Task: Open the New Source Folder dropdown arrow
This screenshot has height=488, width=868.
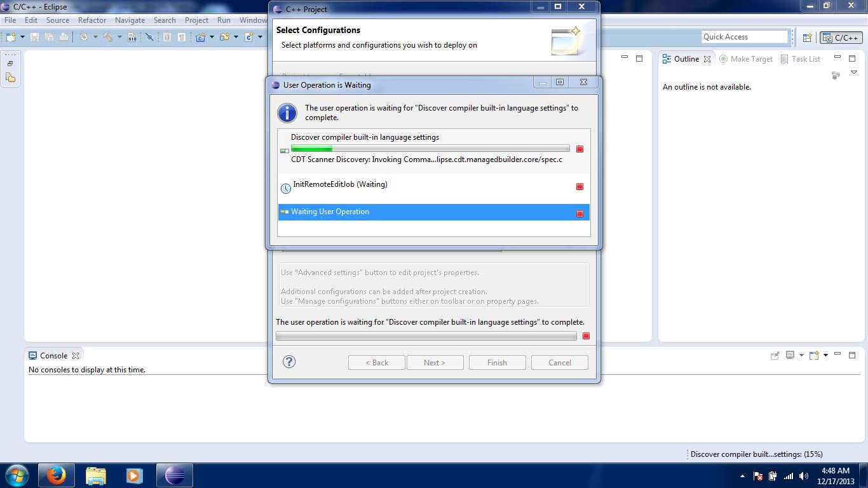Action: click(236, 37)
